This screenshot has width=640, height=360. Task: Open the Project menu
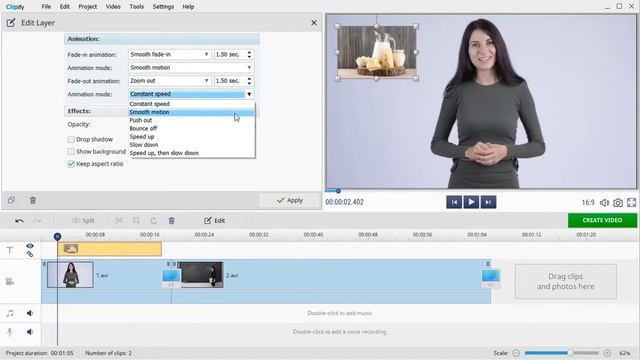(87, 7)
